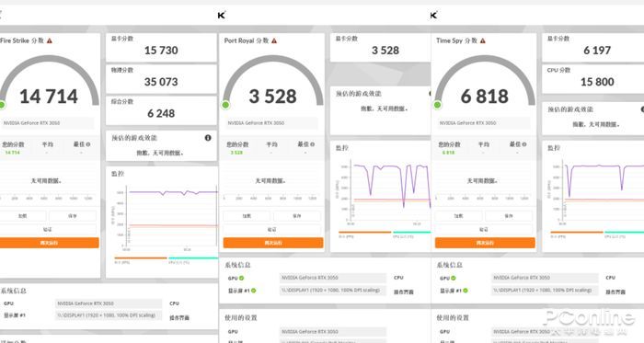
Task: Click Time Spy CPU score 15 800
Action: tap(597, 82)
